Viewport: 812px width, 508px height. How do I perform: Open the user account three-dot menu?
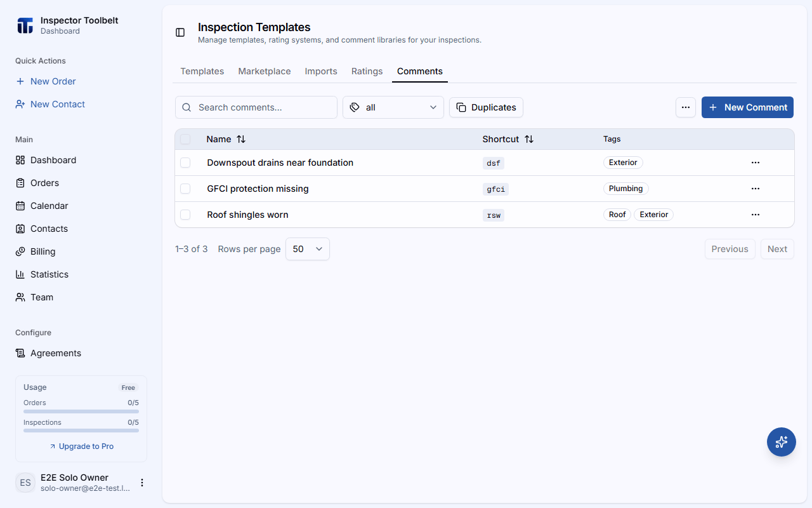click(x=142, y=483)
